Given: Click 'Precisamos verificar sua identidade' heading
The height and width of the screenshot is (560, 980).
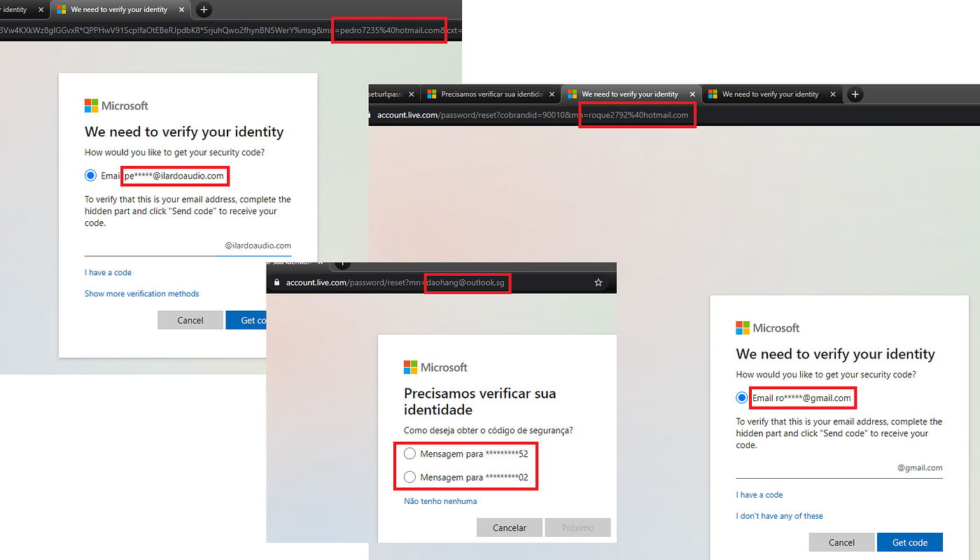Looking at the screenshot, I should (x=480, y=401).
